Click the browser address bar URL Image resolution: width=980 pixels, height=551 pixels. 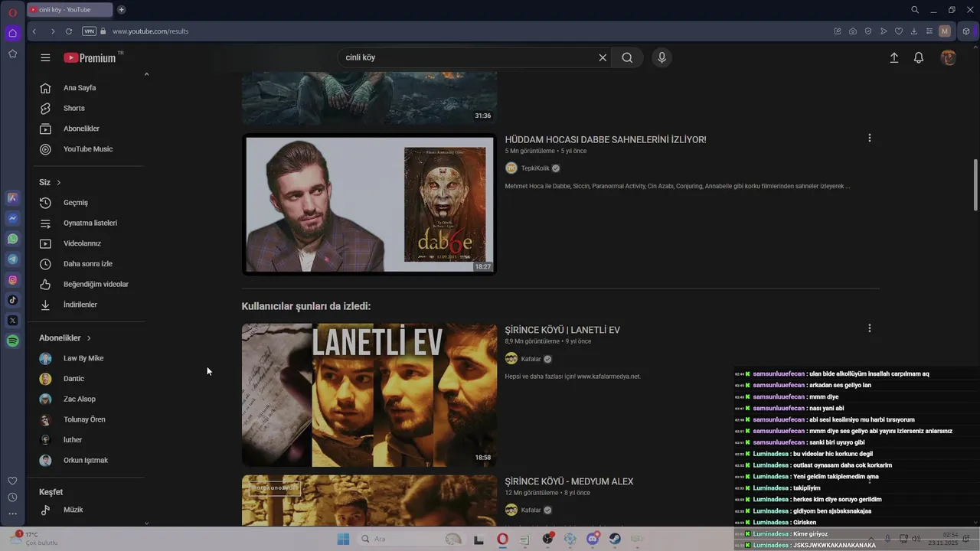click(150, 31)
